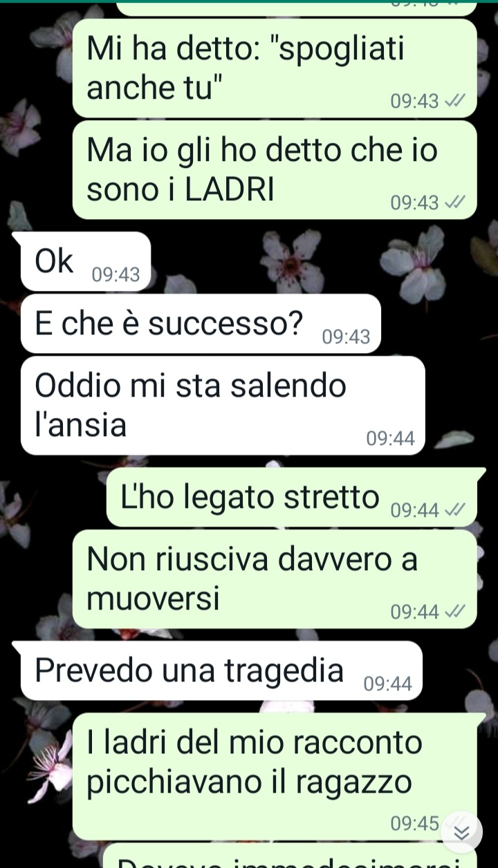Tap the 09:43 timestamp on "Ok" message
498x868 pixels.
116,276
